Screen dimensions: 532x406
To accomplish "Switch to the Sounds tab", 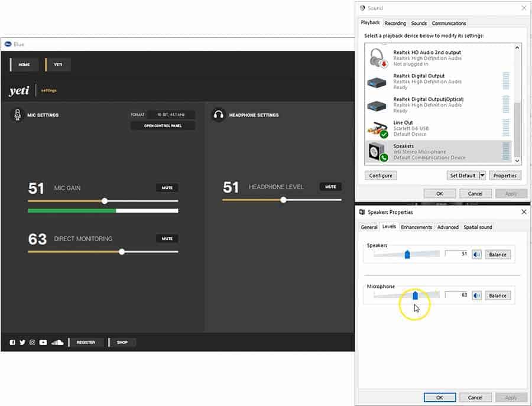I will click(419, 23).
